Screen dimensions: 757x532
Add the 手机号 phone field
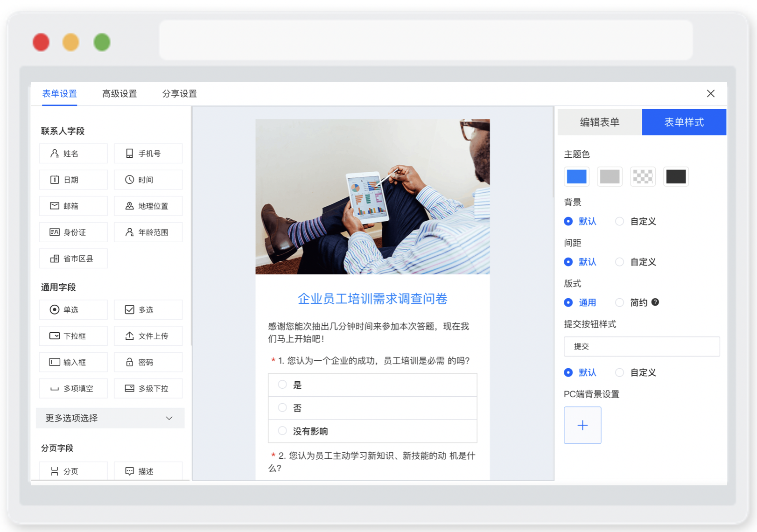[148, 154]
